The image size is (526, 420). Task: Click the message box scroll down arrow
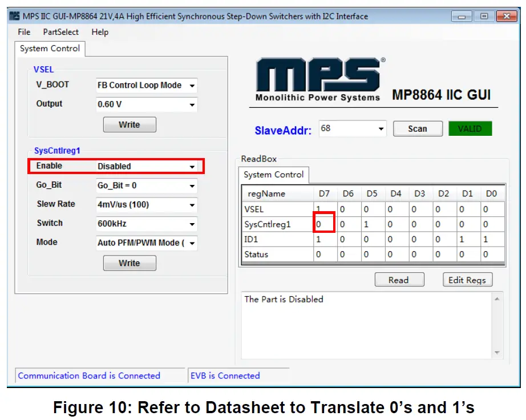[x=497, y=353]
